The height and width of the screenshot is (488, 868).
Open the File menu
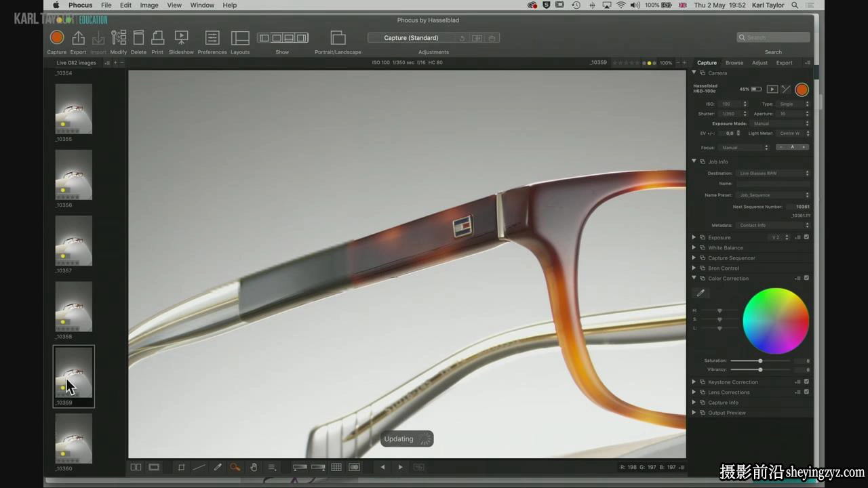[x=106, y=5]
